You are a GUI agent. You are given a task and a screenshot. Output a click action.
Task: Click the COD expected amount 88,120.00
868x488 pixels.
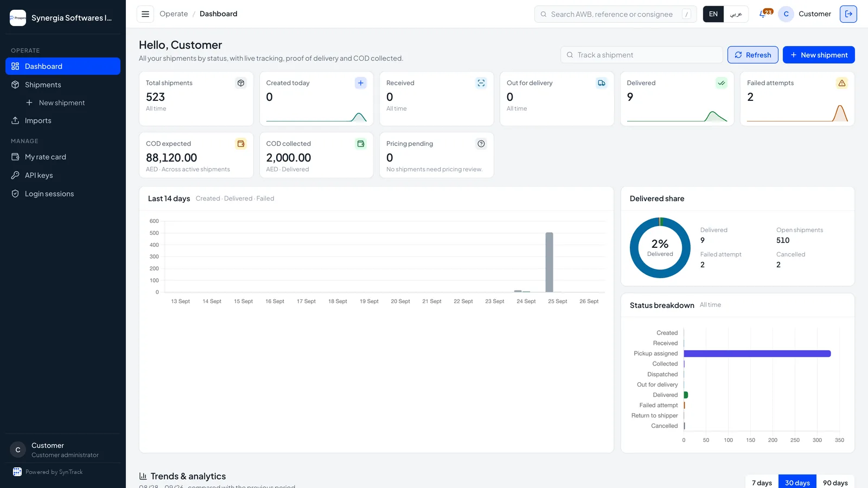click(x=171, y=158)
